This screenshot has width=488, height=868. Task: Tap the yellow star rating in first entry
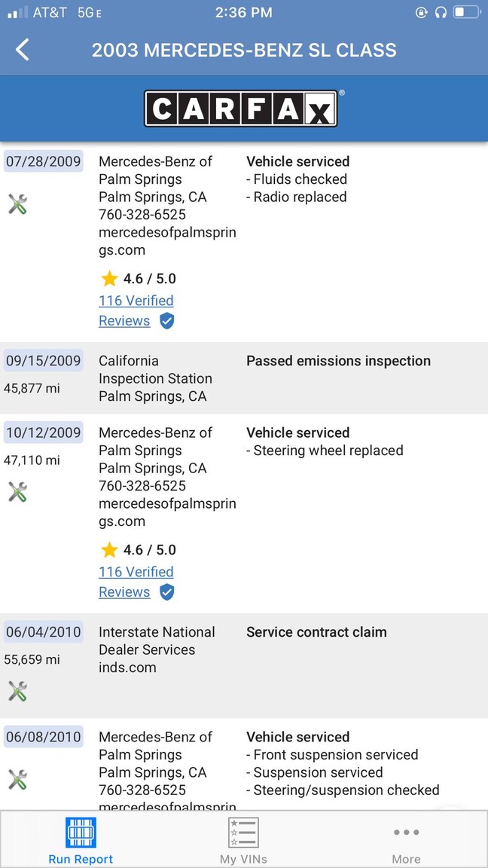pyautogui.click(x=109, y=279)
